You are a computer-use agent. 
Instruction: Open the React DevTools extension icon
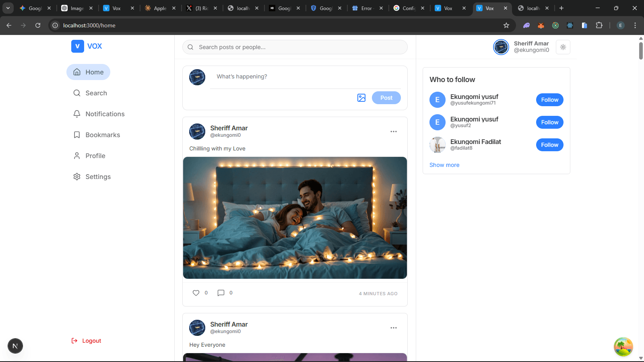tap(570, 25)
